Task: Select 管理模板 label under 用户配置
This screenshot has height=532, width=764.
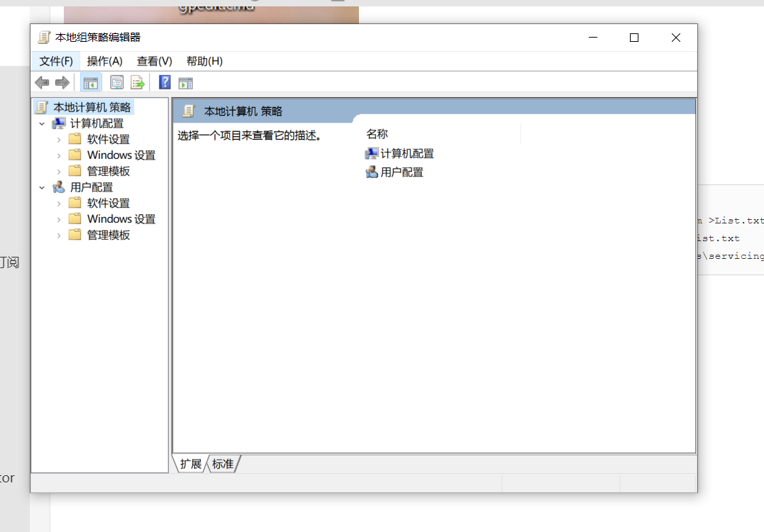Action: click(109, 235)
